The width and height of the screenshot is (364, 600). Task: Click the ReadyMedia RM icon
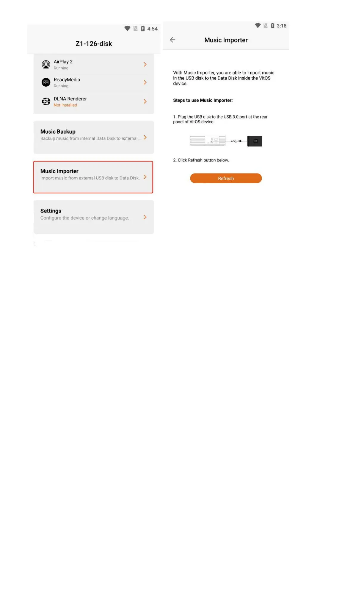[x=46, y=82]
